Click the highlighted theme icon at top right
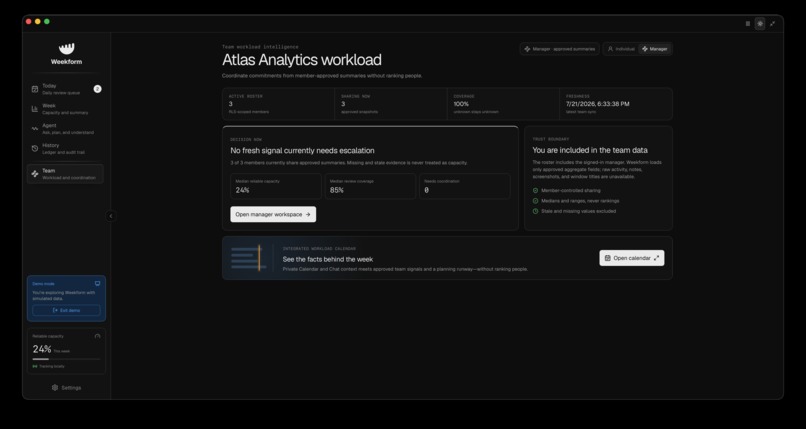The height and width of the screenshot is (429, 806). tap(760, 24)
